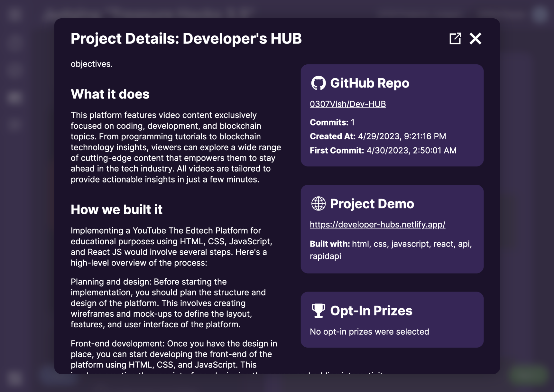The width and height of the screenshot is (554, 392).
Task: Click the 'Implementing a YouTube The Edtech Platform' paragraph
Action: tap(171, 247)
